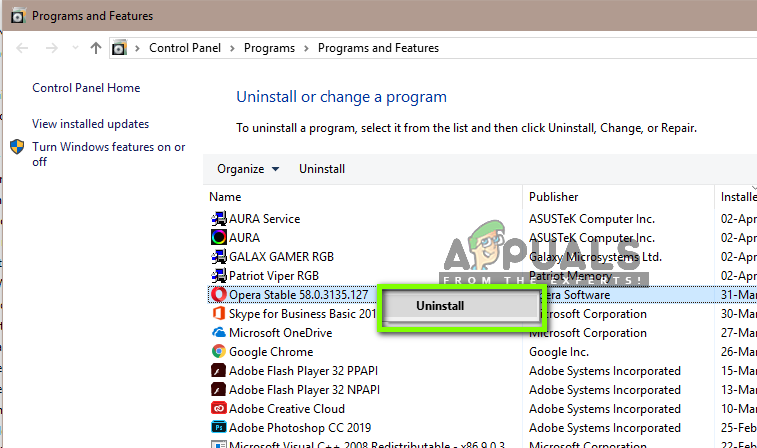This screenshot has width=757, height=448.
Task: Select the AURA program name
Action: (x=244, y=238)
